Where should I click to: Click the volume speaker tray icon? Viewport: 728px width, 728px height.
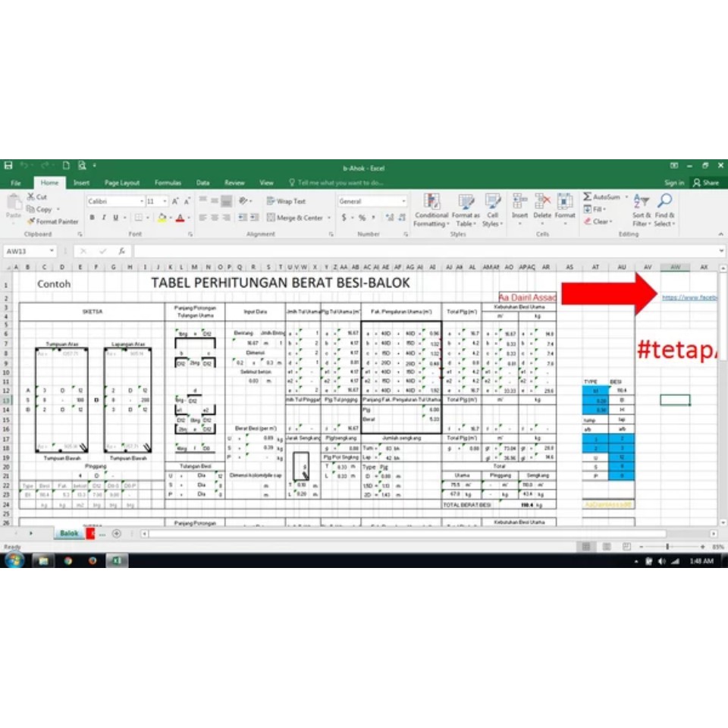point(661,561)
